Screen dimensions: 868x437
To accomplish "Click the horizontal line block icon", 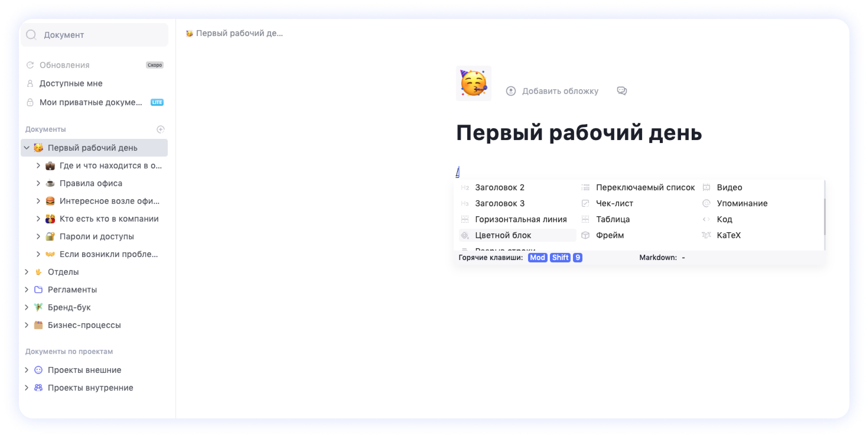I will tap(465, 219).
